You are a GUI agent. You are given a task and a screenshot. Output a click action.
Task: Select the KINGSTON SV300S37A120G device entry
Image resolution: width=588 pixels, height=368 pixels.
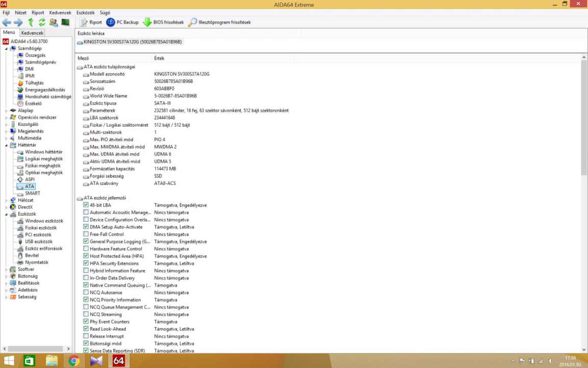tap(130, 42)
